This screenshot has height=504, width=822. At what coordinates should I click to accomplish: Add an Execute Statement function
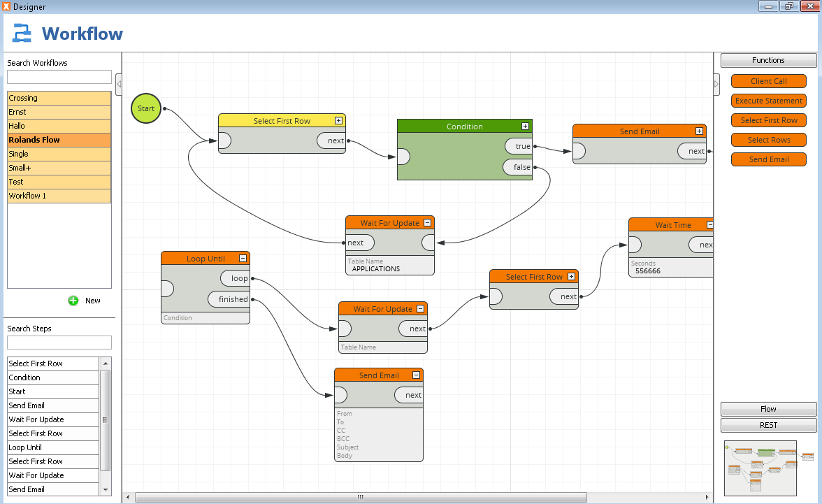[769, 101]
